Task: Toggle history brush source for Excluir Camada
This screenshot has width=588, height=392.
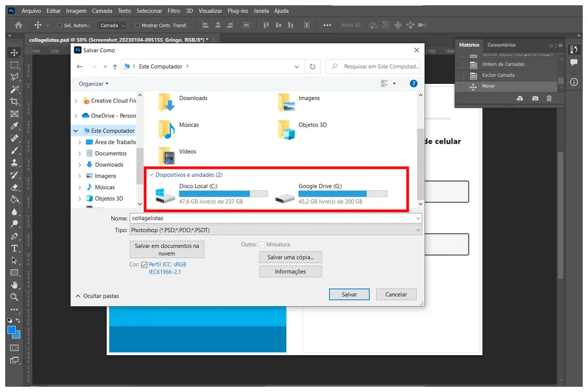Action: (x=461, y=75)
